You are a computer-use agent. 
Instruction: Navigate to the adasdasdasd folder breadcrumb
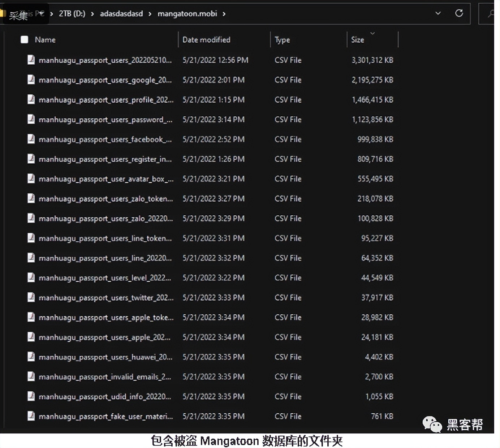pyautogui.click(x=121, y=14)
